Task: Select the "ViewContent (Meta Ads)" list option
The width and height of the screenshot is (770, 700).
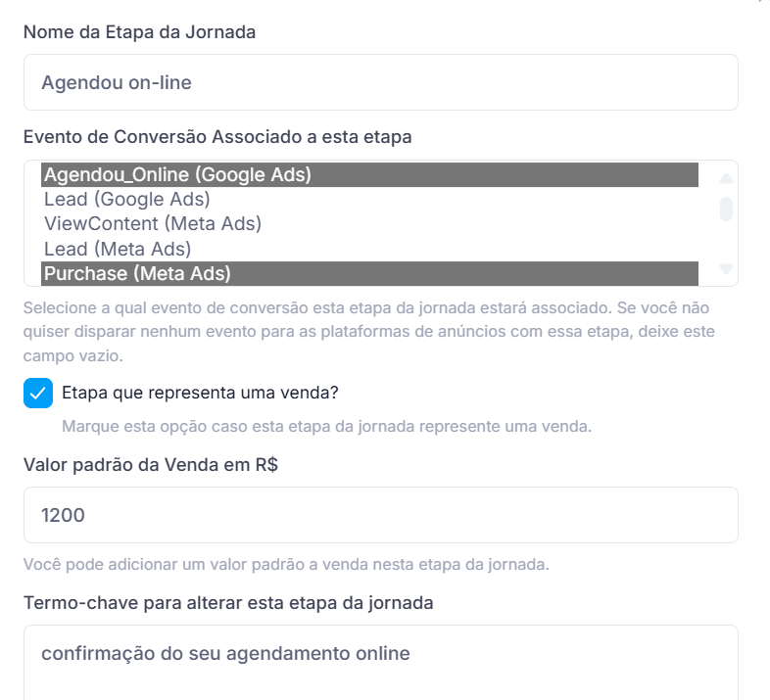Action: [153, 223]
